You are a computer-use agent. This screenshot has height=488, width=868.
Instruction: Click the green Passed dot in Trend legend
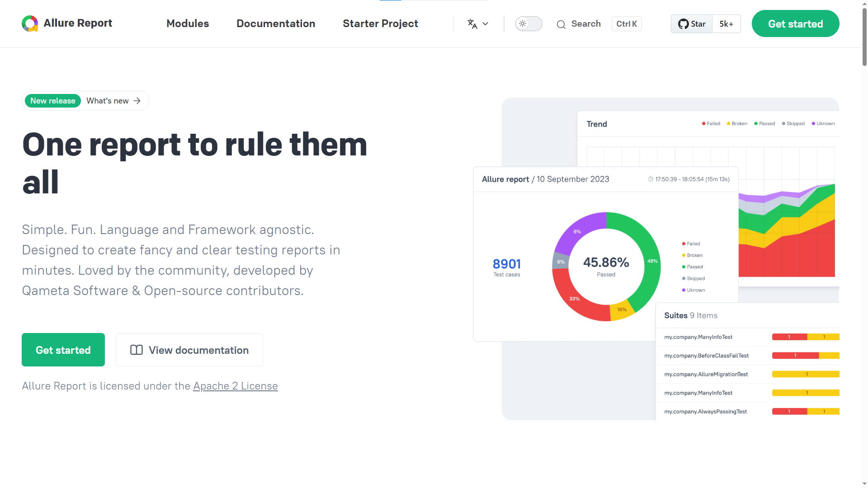[x=756, y=123]
